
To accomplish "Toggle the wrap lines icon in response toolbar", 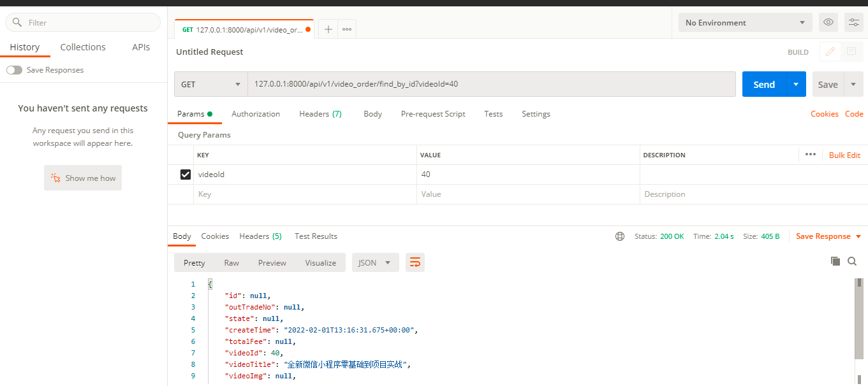I will tap(415, 262).
